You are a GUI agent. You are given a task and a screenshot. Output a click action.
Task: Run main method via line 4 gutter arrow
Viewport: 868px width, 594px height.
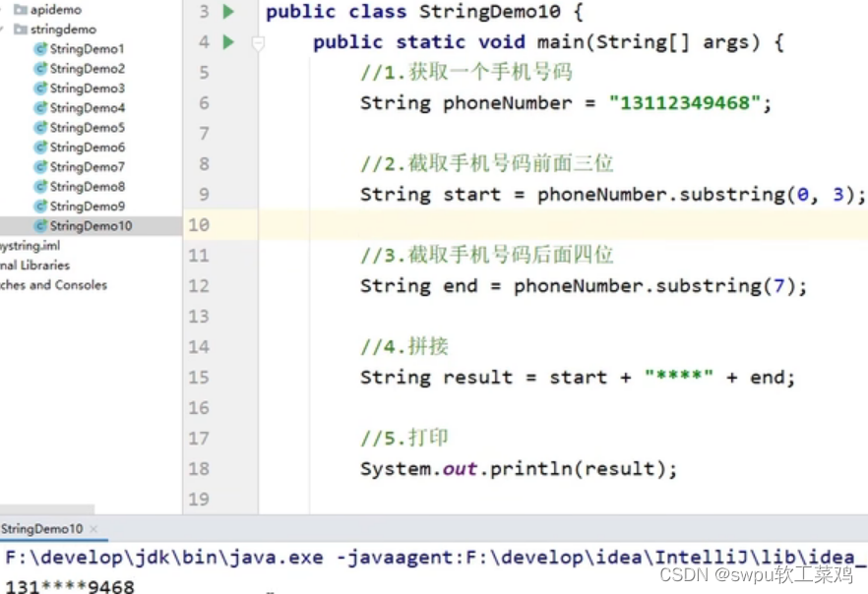[228, 42]
